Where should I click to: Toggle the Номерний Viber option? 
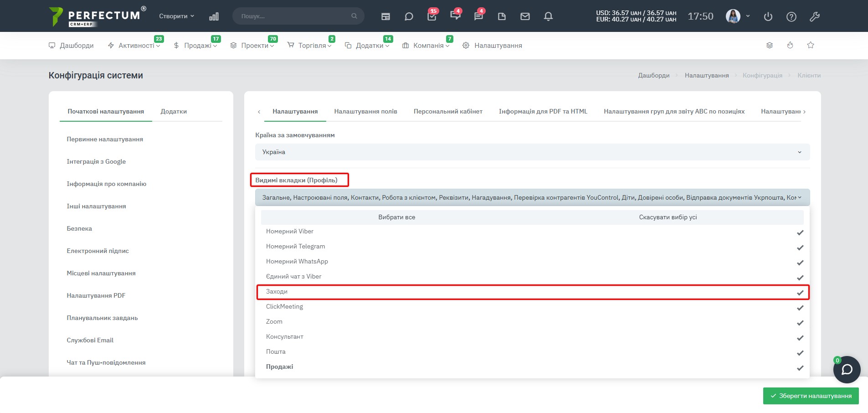pos(532,232)
